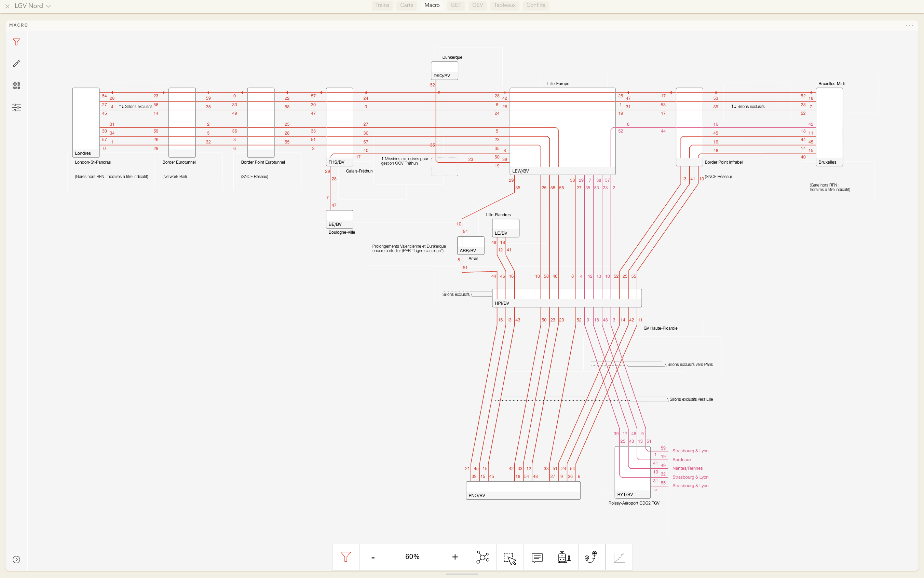Expand sidebar with the circled arrow icon

pos(16,559)
